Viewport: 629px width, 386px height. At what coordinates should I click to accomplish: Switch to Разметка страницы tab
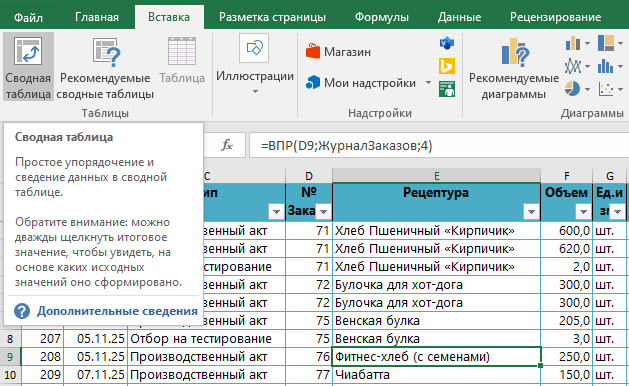(x=272, y=17)
